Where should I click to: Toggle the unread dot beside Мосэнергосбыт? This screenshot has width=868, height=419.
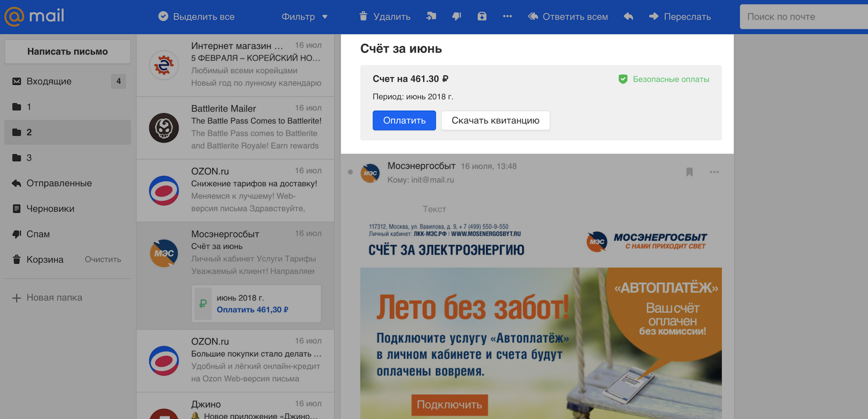coord(350,172)
